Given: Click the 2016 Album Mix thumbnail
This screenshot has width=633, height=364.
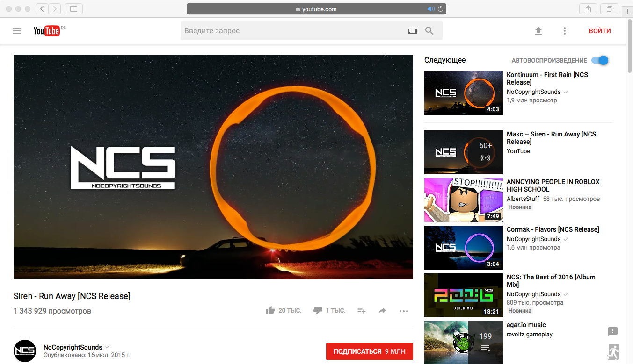Looking at the screenshot, I should click(x=464, y=295).
